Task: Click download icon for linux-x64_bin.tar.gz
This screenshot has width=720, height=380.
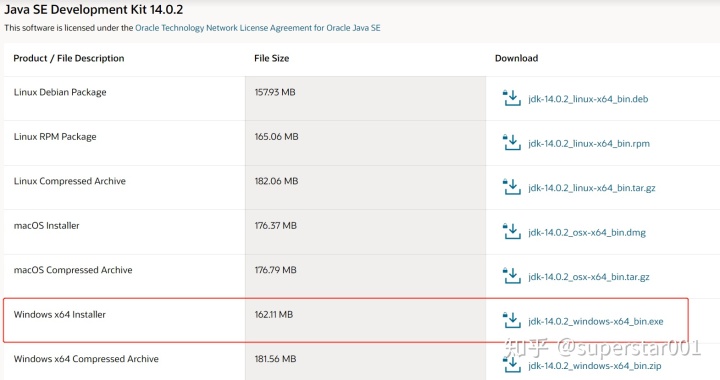Action: pos(512,187)
